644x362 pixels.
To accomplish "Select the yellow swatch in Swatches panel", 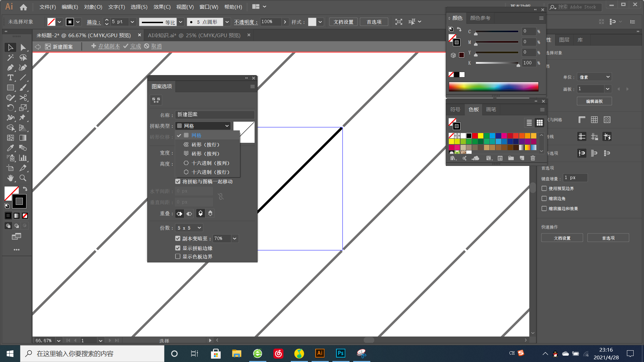I will pyautogui.click(x=480, y=136).
